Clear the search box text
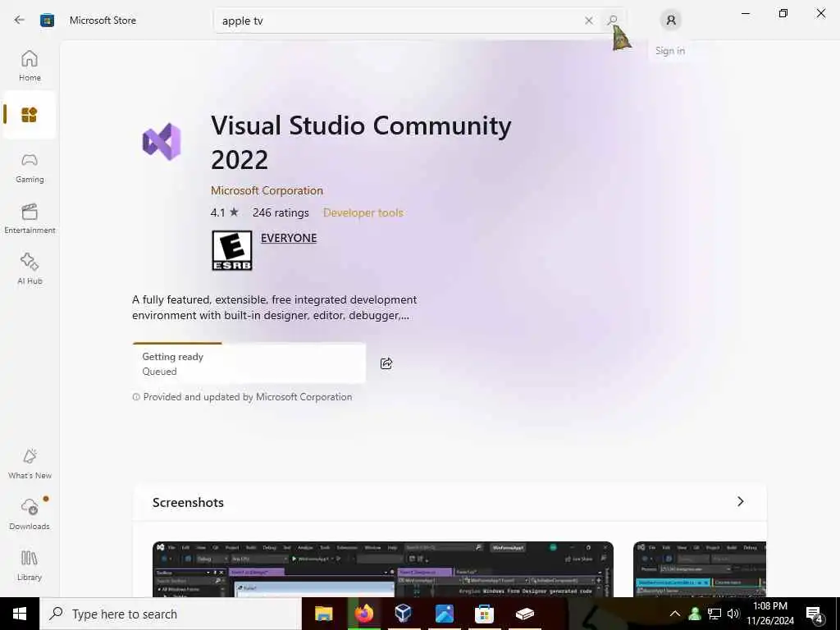Image resolution: width=840 pixels, height=630 pixels. pyautogui.click(x=589, y=21)
